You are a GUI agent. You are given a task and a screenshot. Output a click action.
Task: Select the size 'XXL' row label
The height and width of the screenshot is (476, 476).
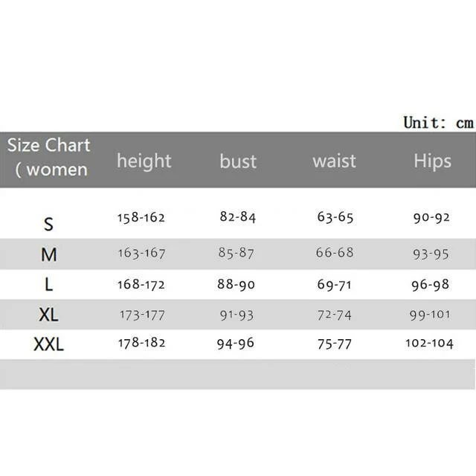pos(49,344)
